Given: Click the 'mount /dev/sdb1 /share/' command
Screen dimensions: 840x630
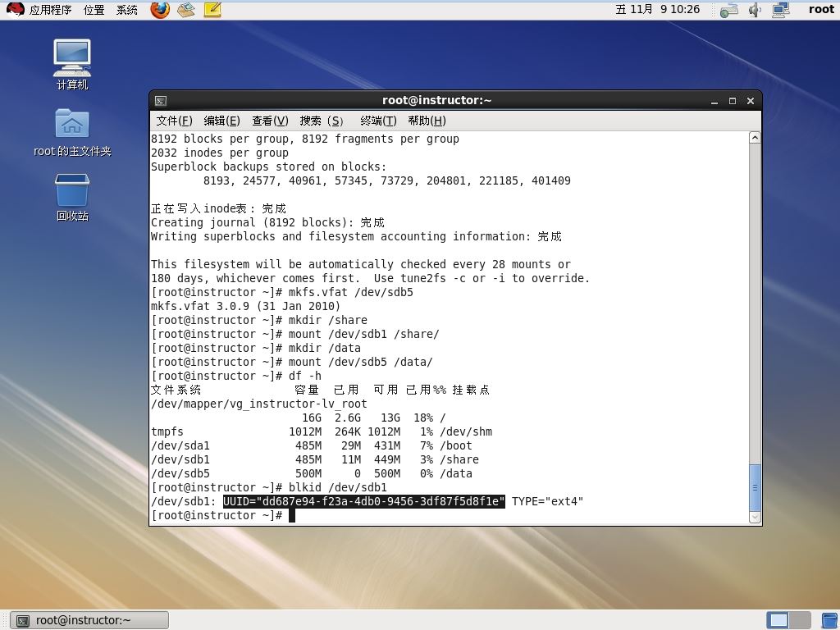Looking at the screenshot, I should coord(363,335).
